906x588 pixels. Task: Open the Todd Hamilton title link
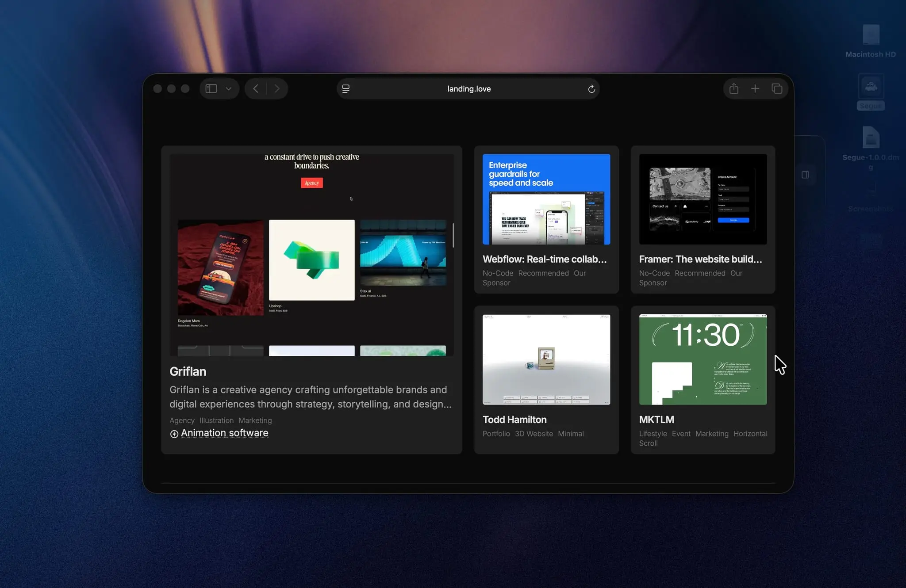pos(514,420)
